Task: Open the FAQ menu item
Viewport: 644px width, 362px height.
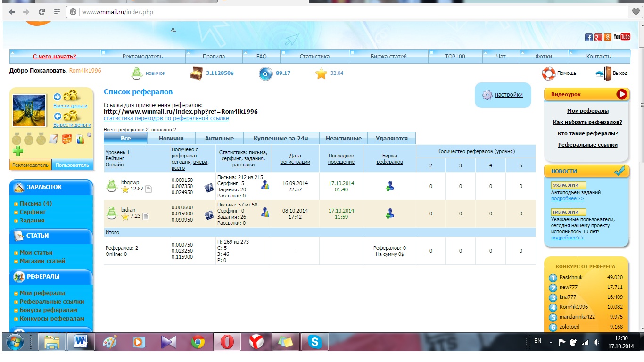Action: pos(262,57)
